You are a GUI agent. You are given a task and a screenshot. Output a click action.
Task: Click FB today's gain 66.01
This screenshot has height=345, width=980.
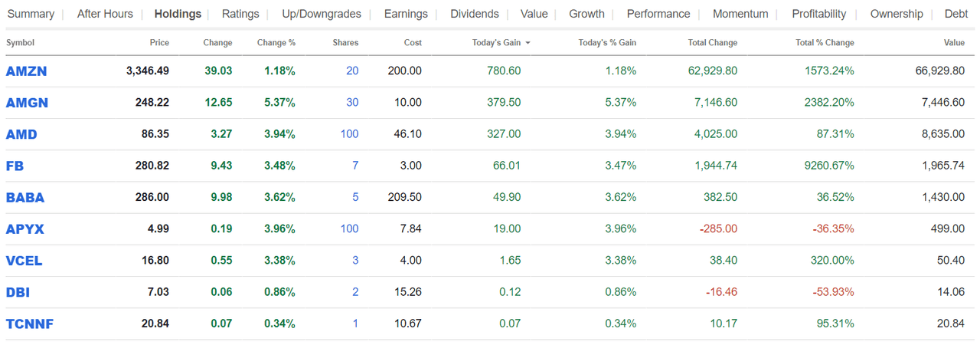(x=506, y=166)
